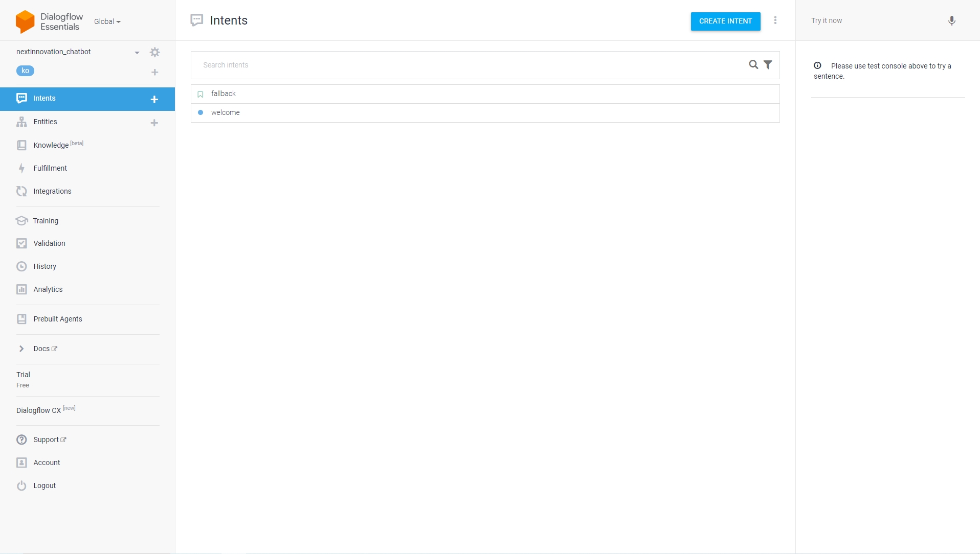Click the fallback bookmark icon
The height and width of the screenshot is (554, 980).
(201, 94)
